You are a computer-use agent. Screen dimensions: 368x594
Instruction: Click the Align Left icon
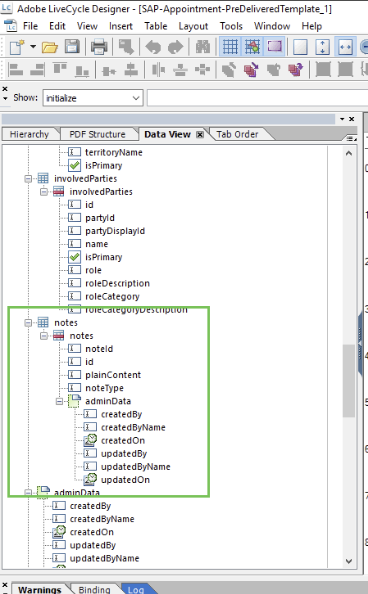click(16, 70)
